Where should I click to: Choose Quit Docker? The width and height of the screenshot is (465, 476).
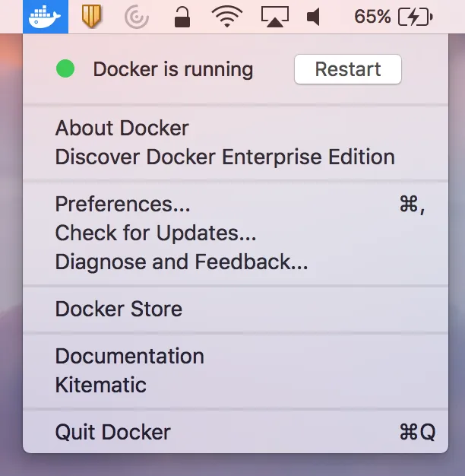[x=236, y=432]
